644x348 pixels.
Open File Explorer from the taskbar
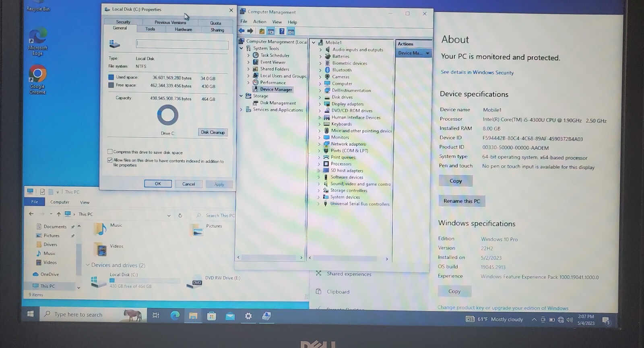[x=193, y=316]
